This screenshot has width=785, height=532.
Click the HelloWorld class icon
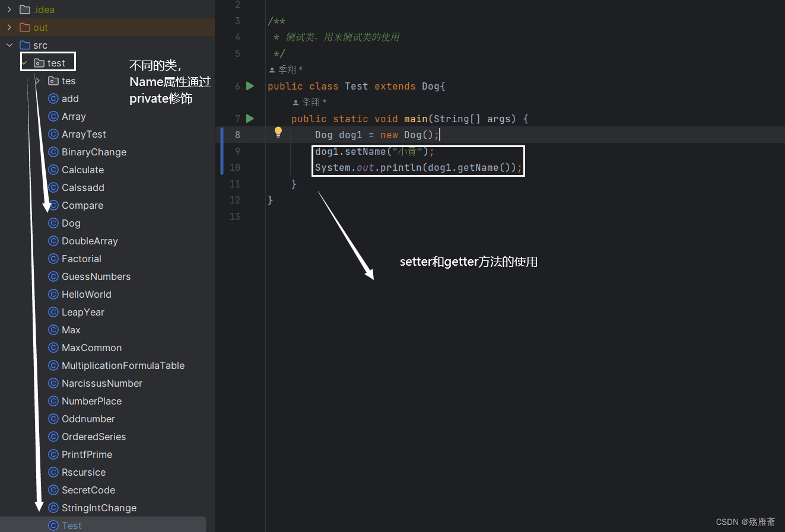click(54, 294)
